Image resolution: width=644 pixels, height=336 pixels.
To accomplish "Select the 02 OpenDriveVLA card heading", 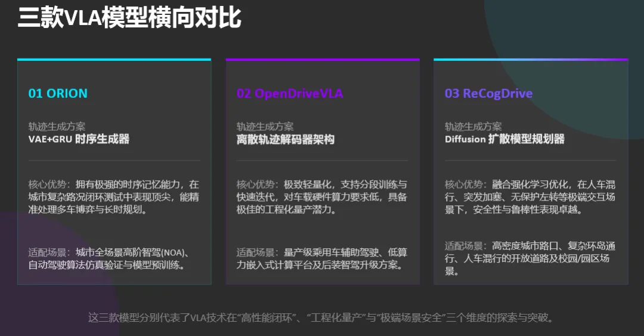I will click(x=290, y=93).
